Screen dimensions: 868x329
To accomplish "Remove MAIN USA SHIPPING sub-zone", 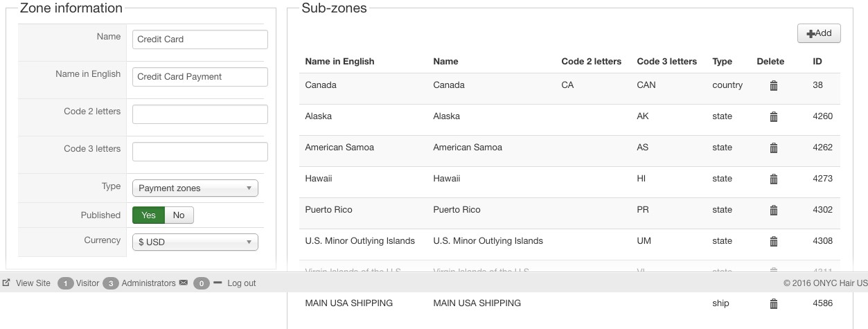I will [774, 304].
